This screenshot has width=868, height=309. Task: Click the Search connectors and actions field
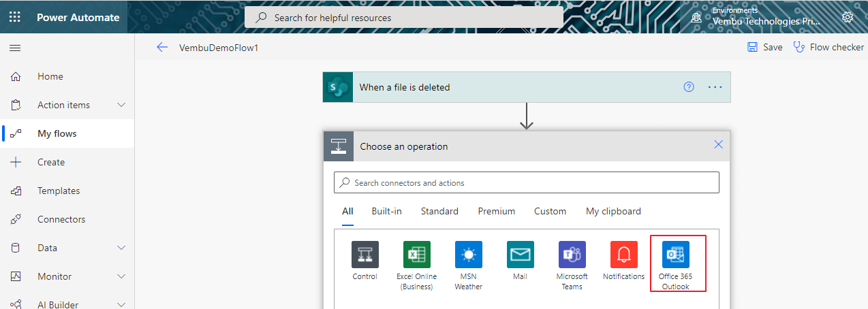[x=527, y=182]
